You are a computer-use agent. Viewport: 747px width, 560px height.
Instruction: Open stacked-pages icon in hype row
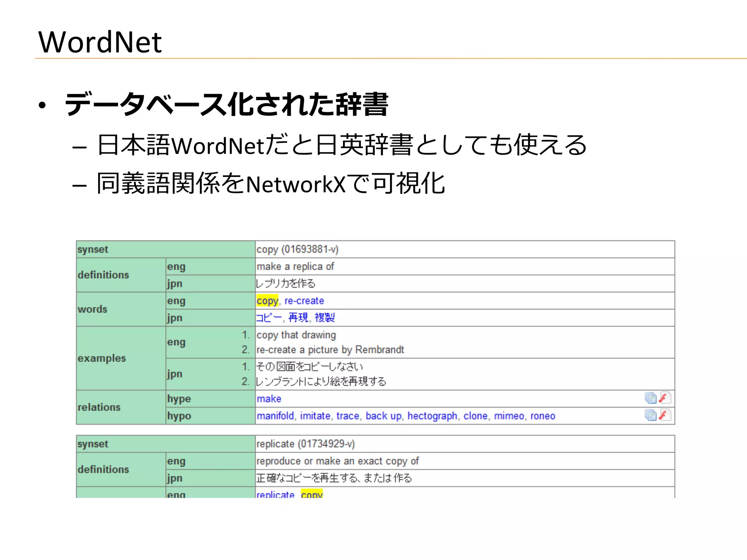[650, 398]
